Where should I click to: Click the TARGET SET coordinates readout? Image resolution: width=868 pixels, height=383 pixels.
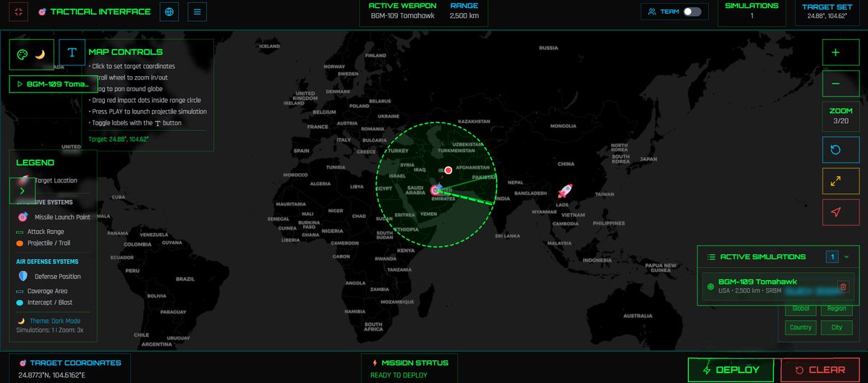click(827, 13)
